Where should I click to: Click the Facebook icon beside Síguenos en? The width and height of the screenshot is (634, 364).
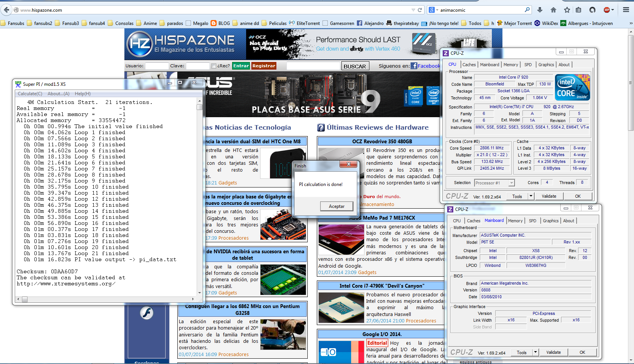414,66
